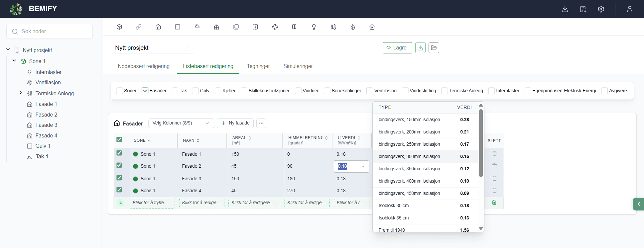Open the three-dots more options button

click(261, 123)
